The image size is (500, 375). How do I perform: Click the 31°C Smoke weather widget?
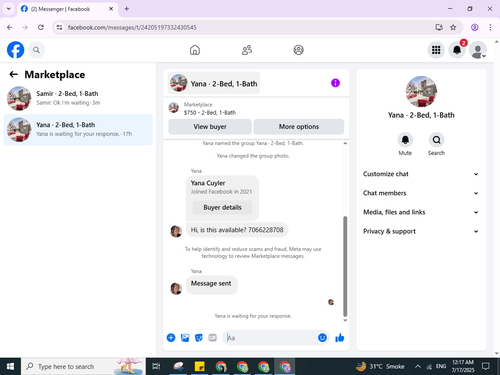tap(380, 366)
